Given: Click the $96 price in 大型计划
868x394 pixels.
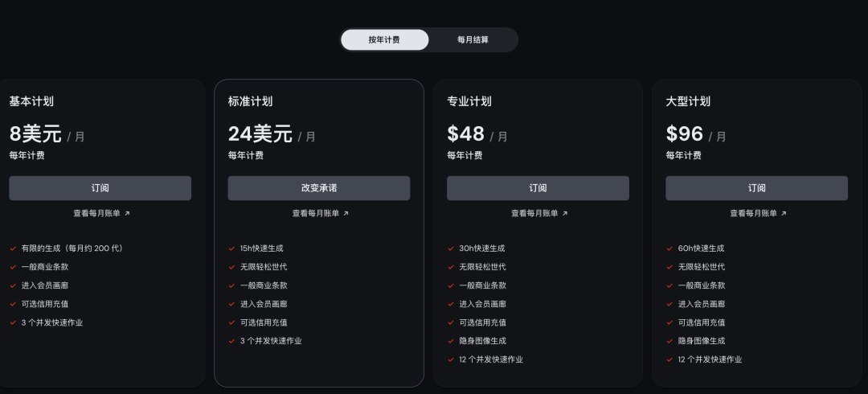Looking at the screenshot, I should [x=684, y=133].
